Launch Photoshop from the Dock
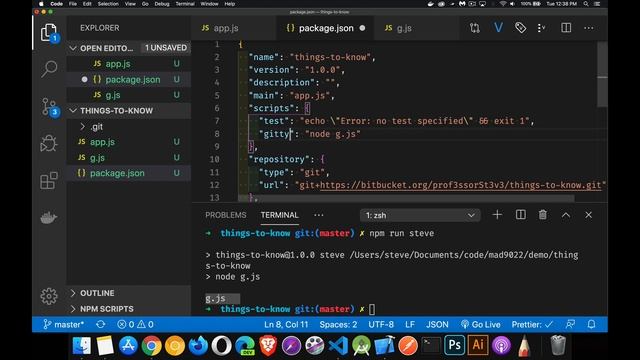The width and height of the screenshot is (640, 360). coord(454,346)
